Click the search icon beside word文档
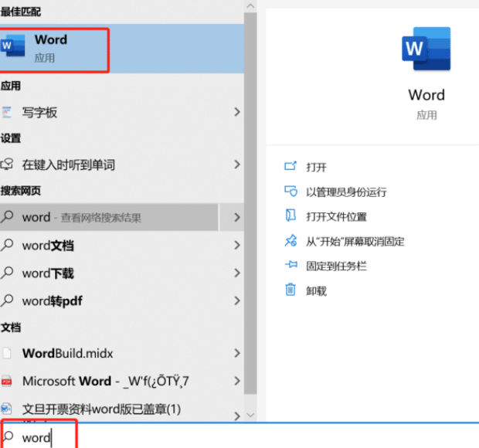 coord(7,245)
